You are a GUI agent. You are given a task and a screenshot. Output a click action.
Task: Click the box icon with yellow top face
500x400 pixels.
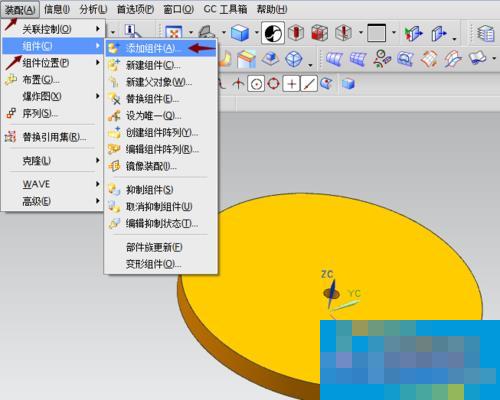pos(247,59)
